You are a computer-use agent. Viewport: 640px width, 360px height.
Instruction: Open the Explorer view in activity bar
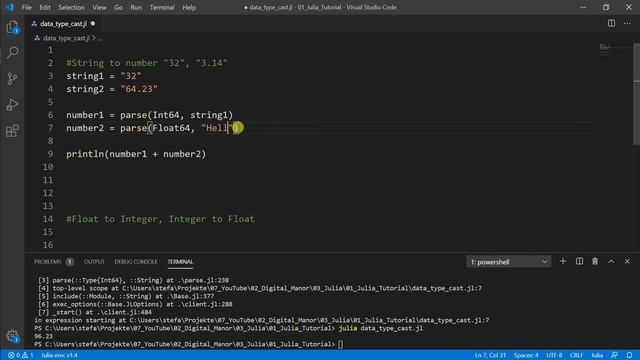pos(12,27)
